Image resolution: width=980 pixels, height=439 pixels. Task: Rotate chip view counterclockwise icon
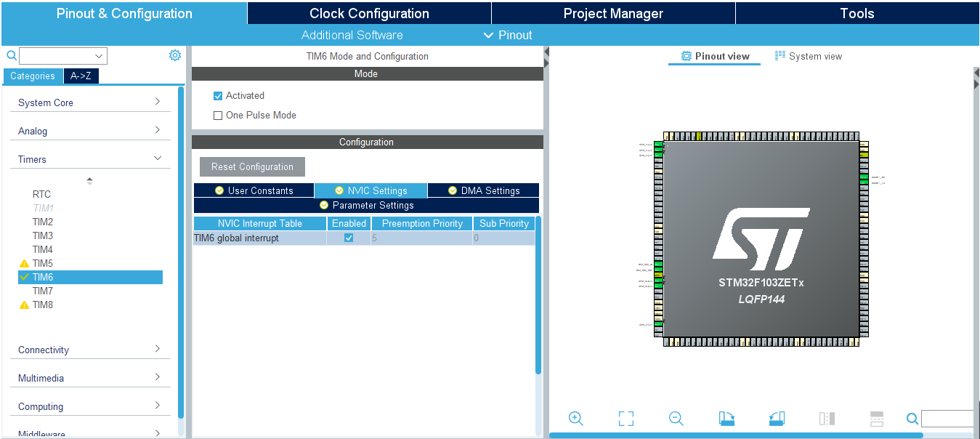click(777, 419)
